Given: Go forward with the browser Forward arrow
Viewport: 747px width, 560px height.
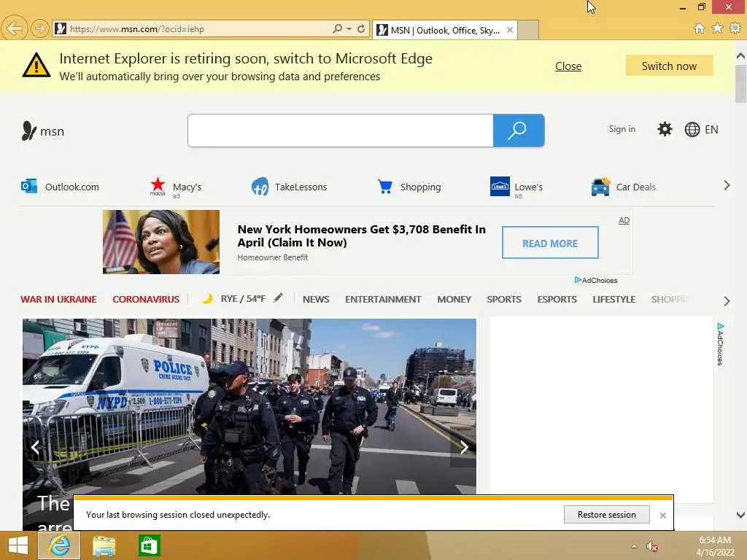Looking at the screenshot, I should click(x=41, y=28).
